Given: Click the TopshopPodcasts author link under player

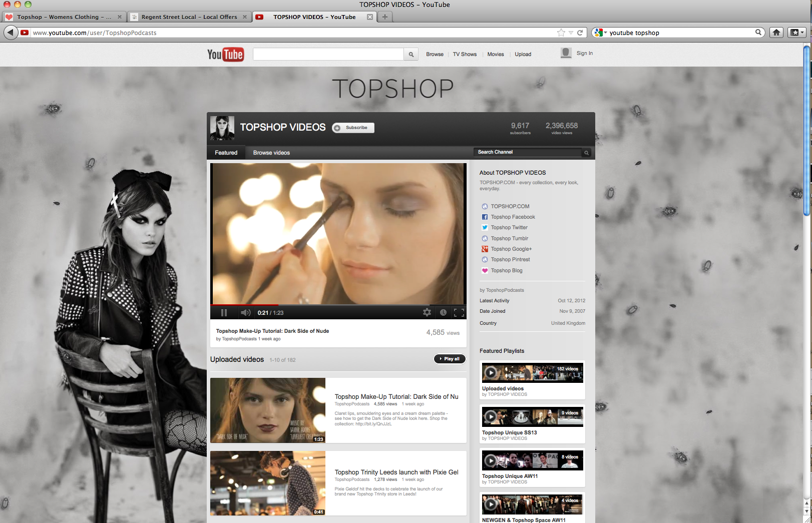Looking at the screenshot, I should [x=239, y=339].
